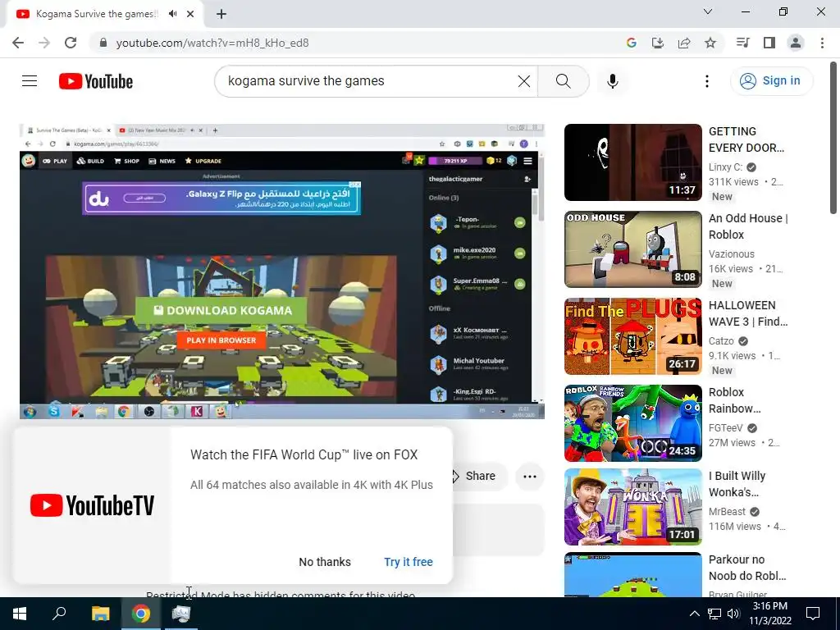840x630 pixels.
Task: Bookmark this page with star icon
Action: [x=710, y=43]
